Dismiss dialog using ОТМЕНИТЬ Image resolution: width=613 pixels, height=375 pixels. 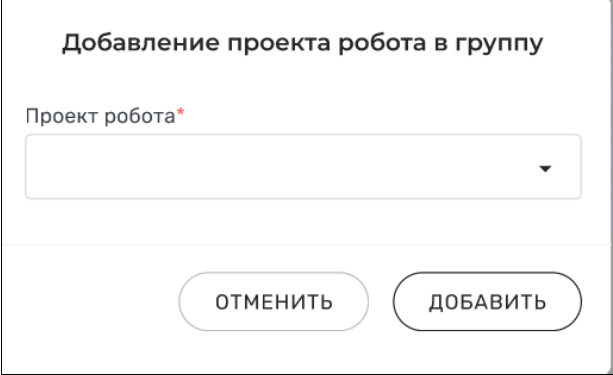coord(274,301)
